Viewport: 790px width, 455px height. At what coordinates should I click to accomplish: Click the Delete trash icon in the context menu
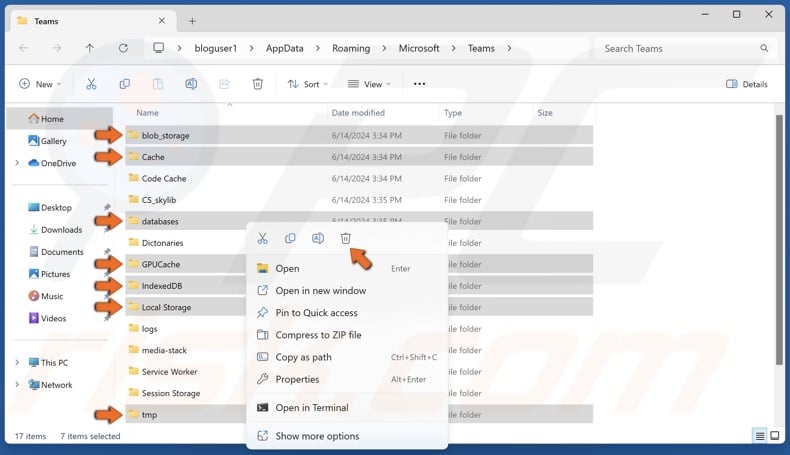pos(345,238)
